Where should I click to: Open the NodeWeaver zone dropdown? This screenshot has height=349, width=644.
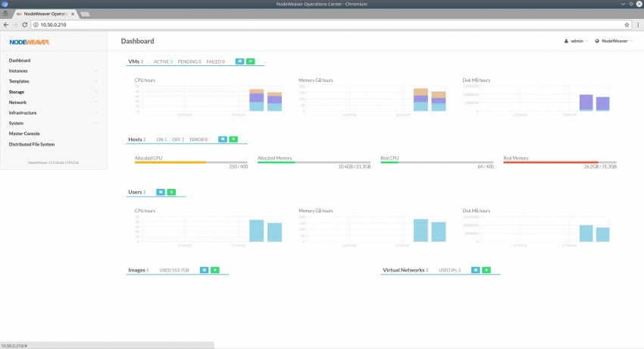click(x=614, y=41)
